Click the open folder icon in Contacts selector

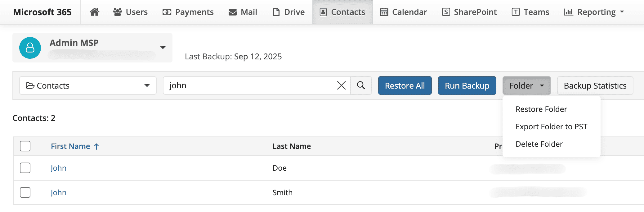click(x=30, y=85)
